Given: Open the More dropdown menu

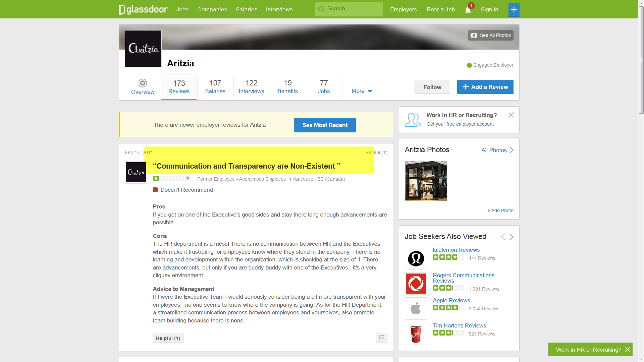Looking at the screenshot, I should [362, 91].
